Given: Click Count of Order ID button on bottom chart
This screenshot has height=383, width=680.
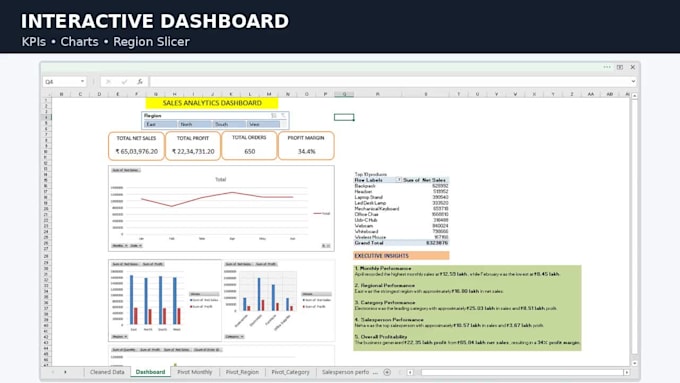Looking at the screenshot, I should click(207, 350).
